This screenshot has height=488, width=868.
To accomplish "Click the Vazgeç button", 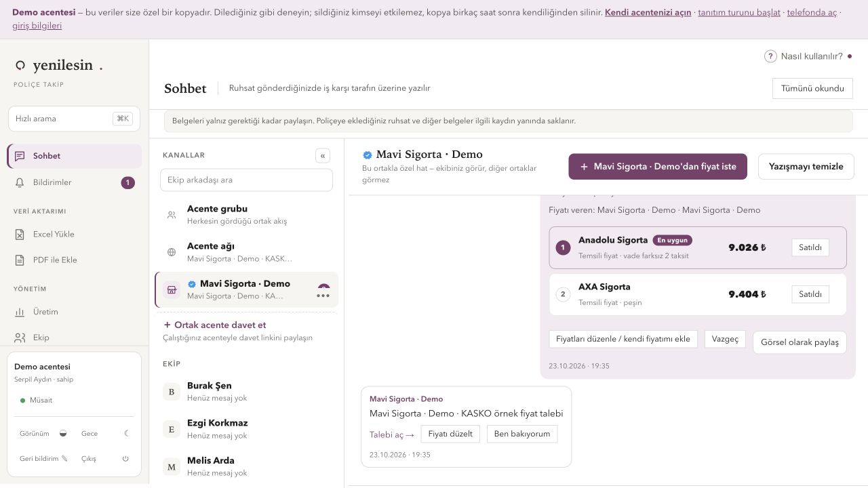I will [x=726, y=339].
